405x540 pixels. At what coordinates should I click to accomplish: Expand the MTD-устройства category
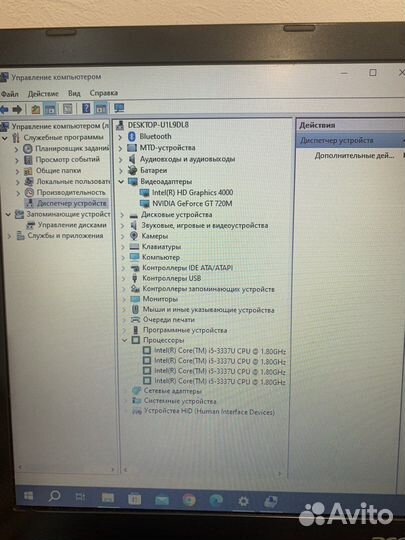[x=120, y=148]
